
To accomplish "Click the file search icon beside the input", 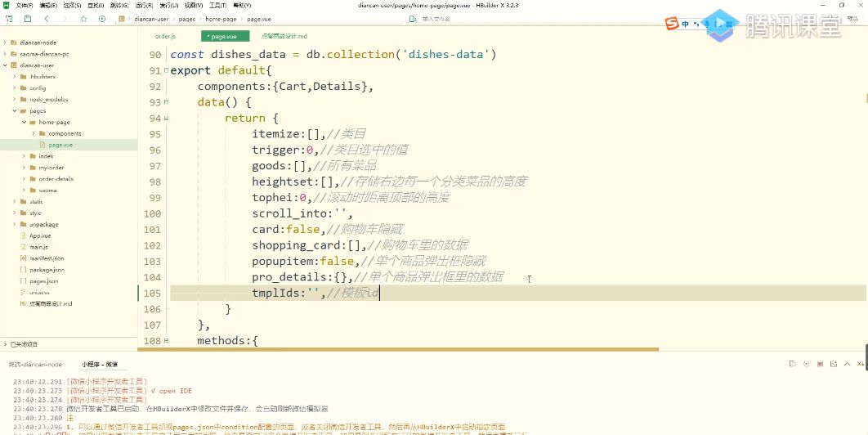I will (x=413, y=19).
